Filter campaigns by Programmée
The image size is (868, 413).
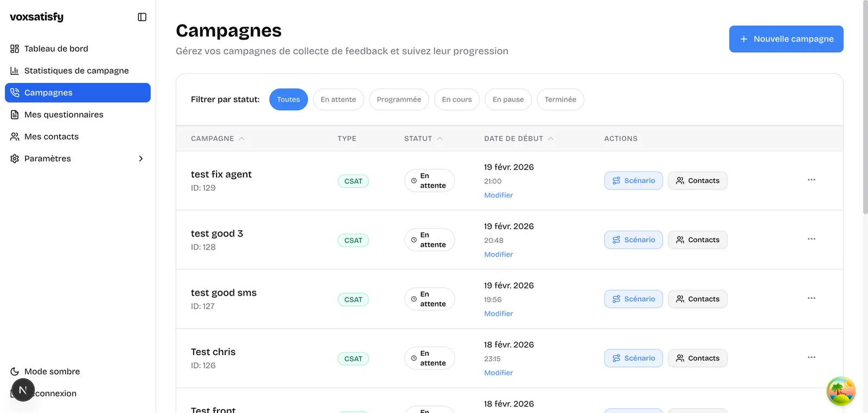(399, 99)
